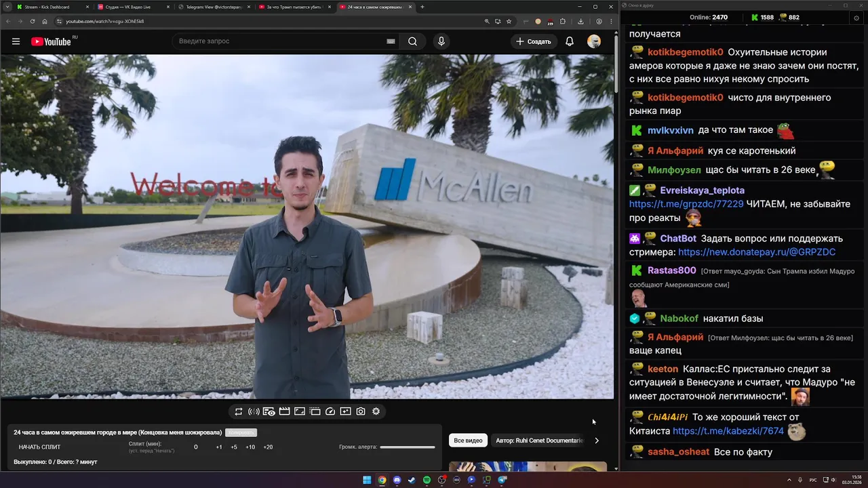Screen dimensions: 868x488
Task: Add +1 minute to split
Action: [219, 447]
